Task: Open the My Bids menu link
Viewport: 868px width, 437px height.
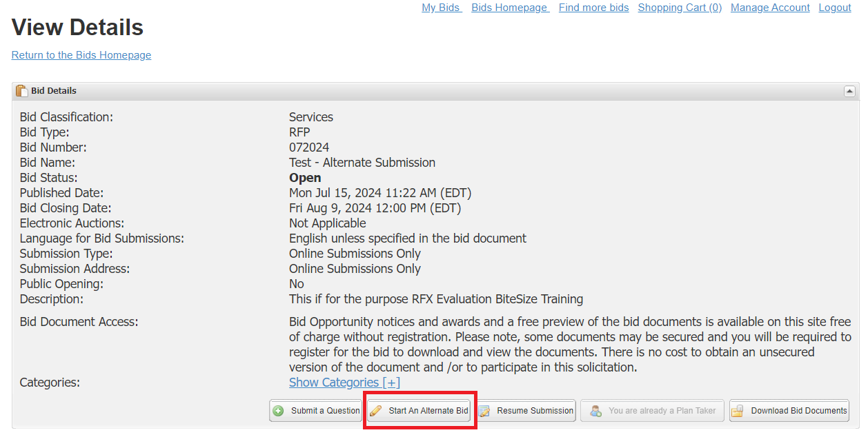Action: [x=440, y=8]
